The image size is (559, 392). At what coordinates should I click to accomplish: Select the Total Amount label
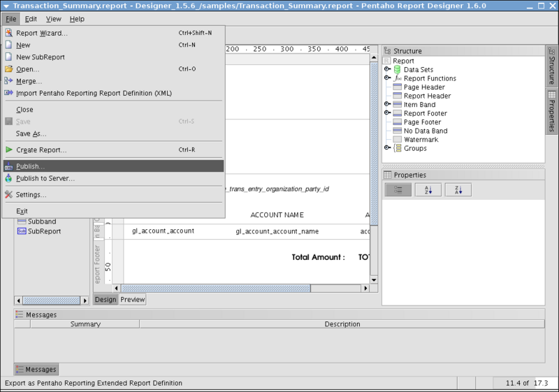[x=319, y=257]
